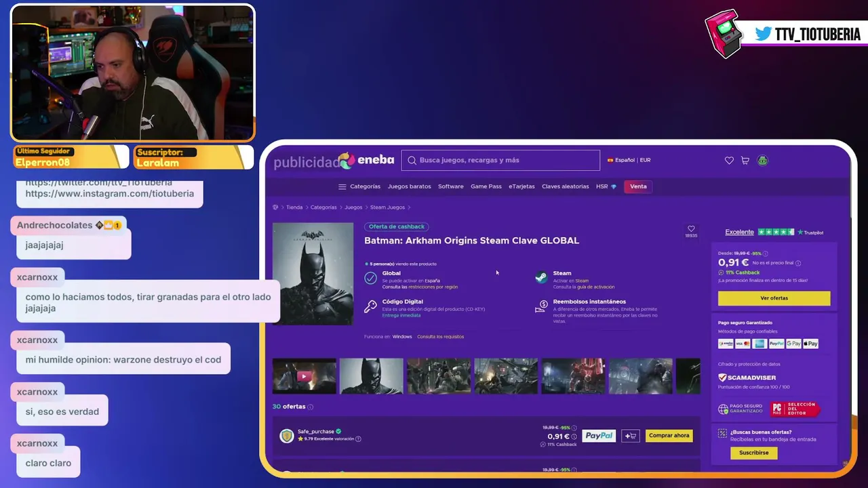868x488 pixels.
Task: Click the Categorías hamburger menu icon
Action: tap(342, 186)
